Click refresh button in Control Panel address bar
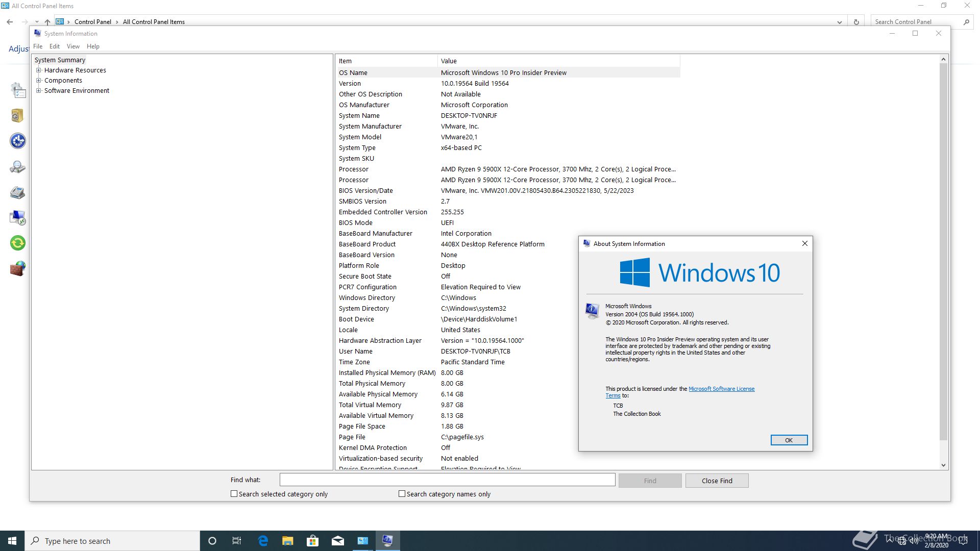This screenshot has width=980, height=551. pos(856,22)
